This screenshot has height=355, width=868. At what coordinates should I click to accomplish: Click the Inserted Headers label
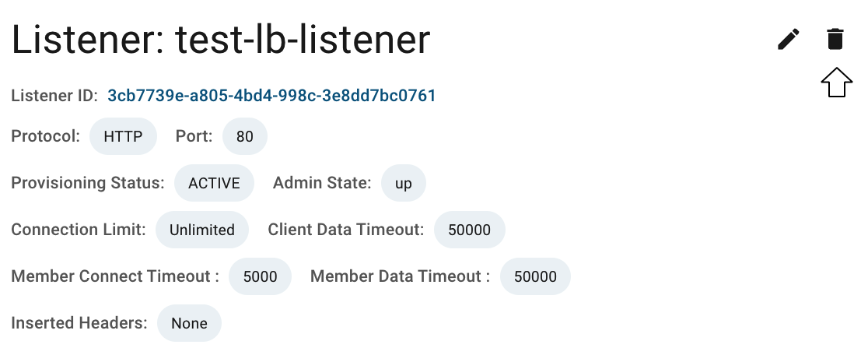coord(79,323)
